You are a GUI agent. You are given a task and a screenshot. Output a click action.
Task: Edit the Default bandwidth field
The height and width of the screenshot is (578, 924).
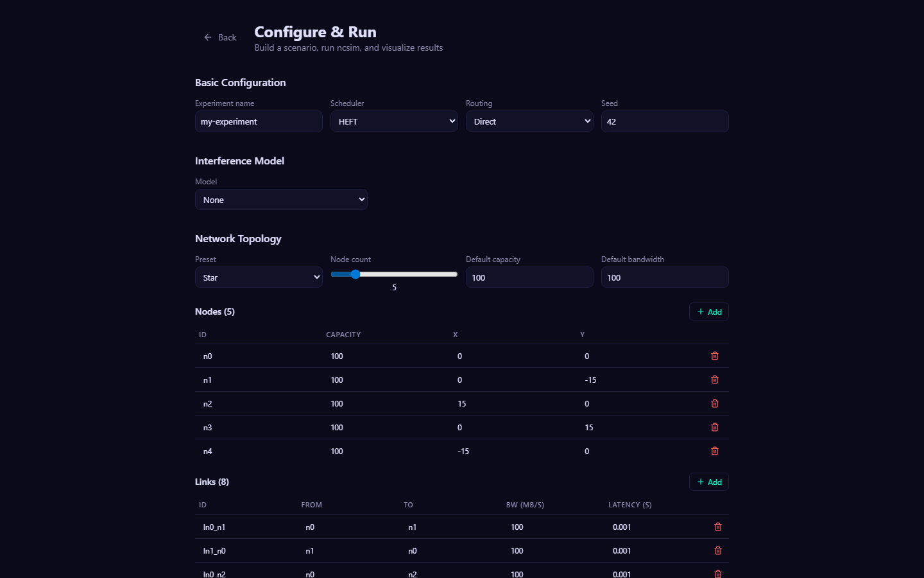click(x=664, y=277)
